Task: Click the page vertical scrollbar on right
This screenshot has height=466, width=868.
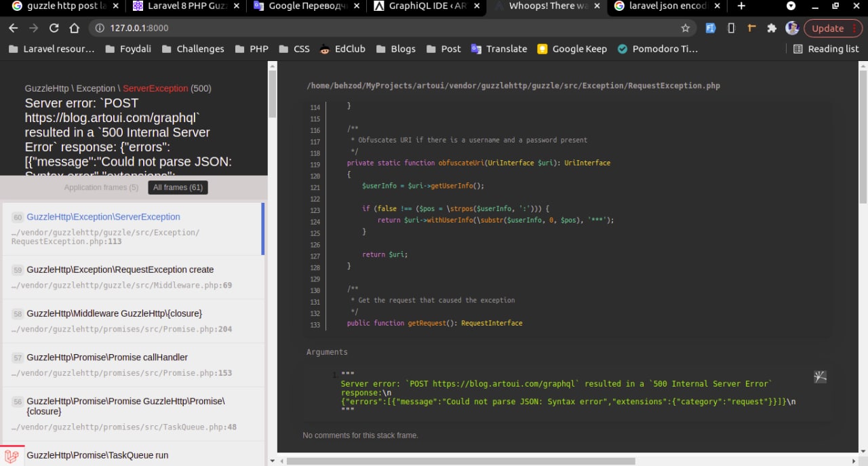Action: pyautogui.click(x=863, y=136)
